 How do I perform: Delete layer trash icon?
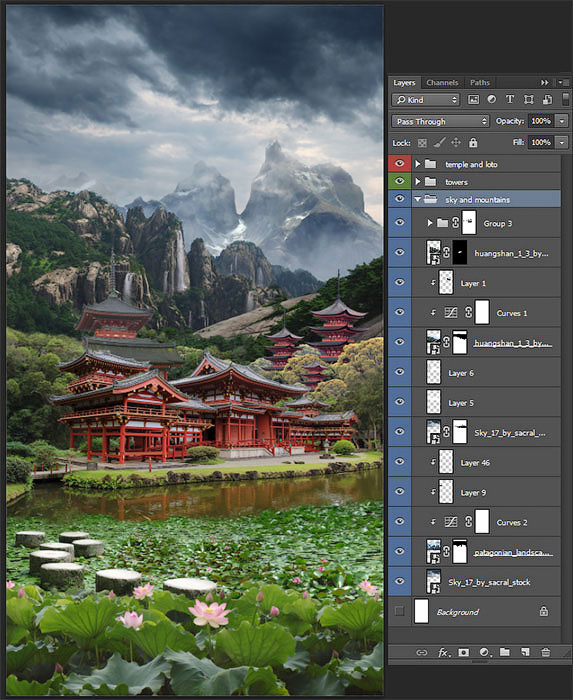(x=545, y=652)
